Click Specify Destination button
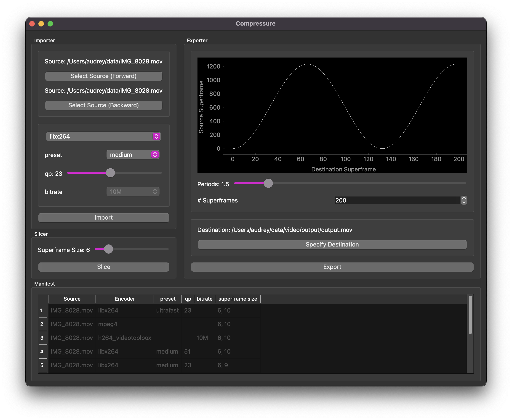This screenshot has width=512, height=420. coord(332,245)
